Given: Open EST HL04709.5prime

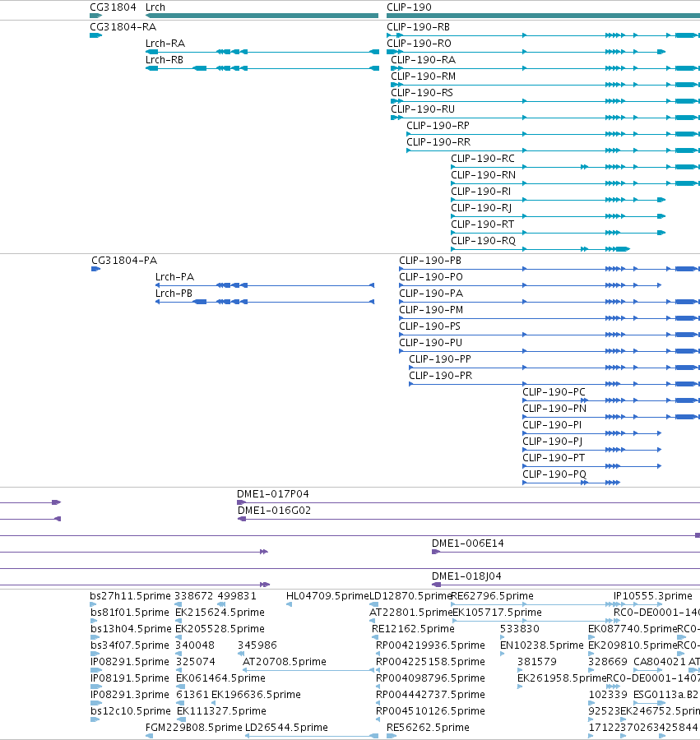Looking at the screenshot, I should [327, 596].
